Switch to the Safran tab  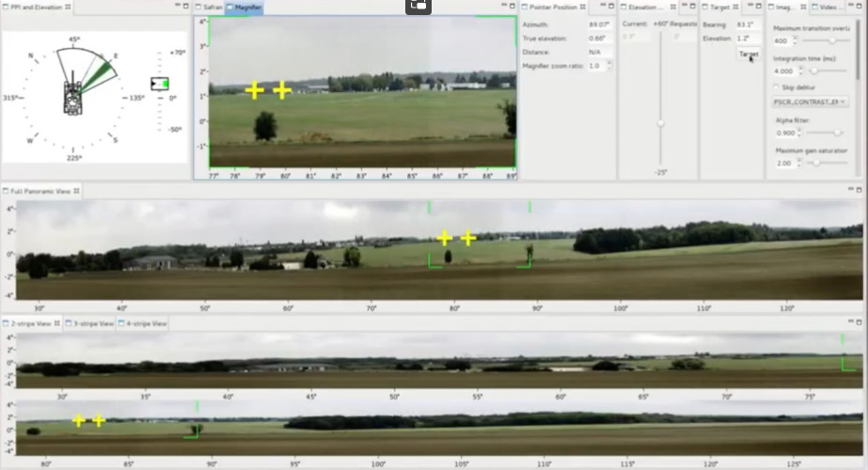[211, 7]
